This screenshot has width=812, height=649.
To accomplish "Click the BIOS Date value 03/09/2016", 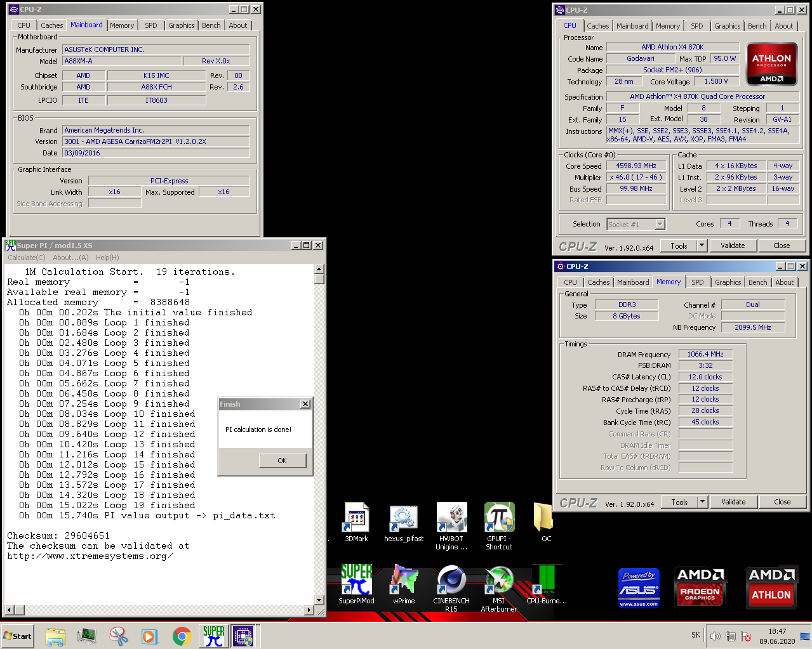I will point(156,153).
